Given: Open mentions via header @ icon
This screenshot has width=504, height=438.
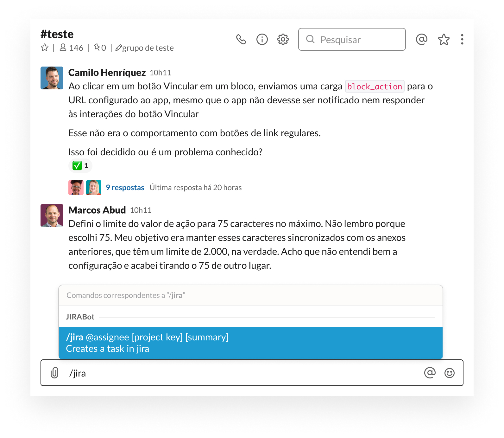Looking at the screenshot, I should (x=421, y=39).
